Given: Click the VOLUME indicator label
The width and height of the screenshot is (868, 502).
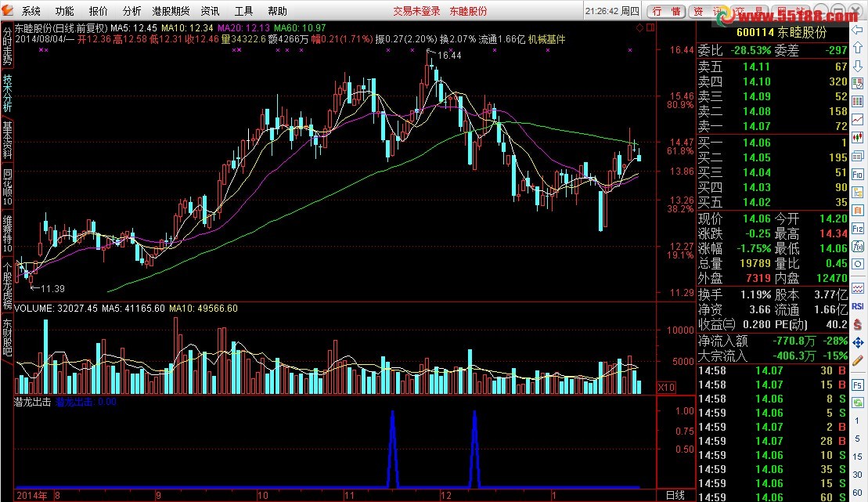Looking at the screenshot, I should pos(34,308).
